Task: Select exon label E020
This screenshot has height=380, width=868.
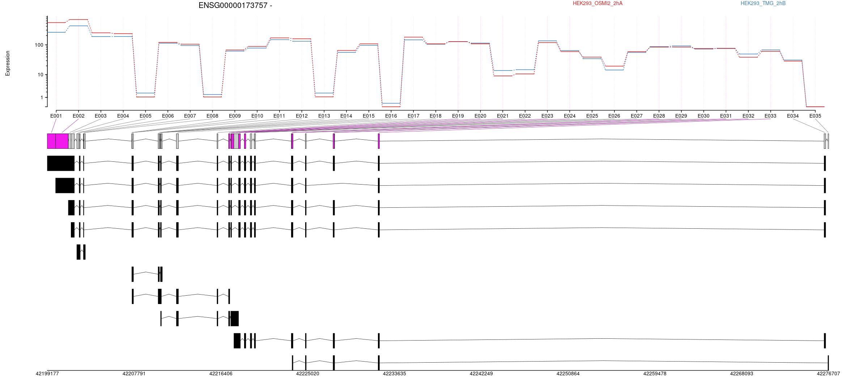Action: coord(480,116)
